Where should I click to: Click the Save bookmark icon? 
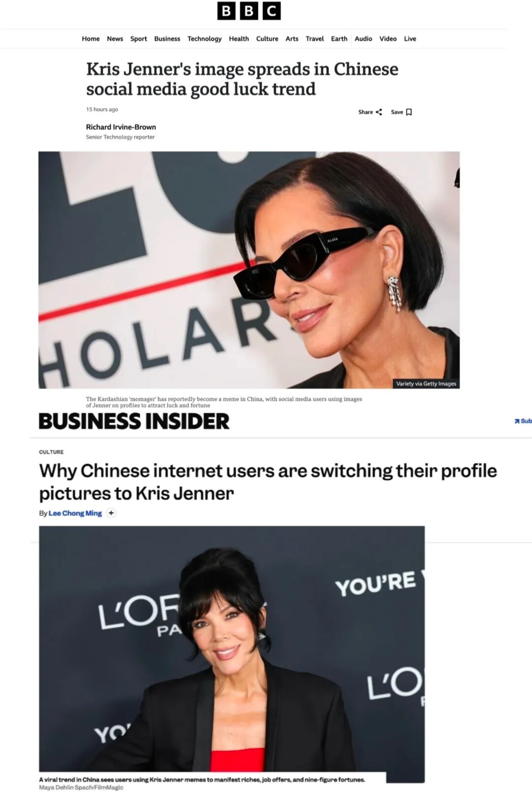(409, 112)
